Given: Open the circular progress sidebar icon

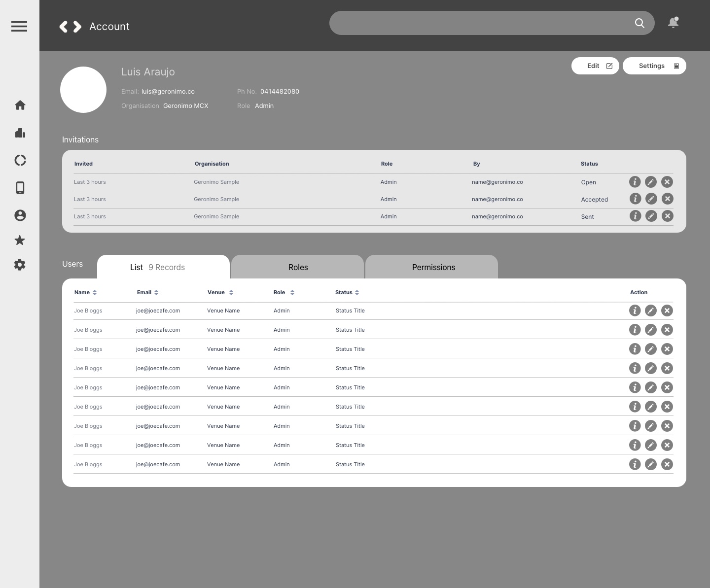Looking at the screenshot, I should tap(20, 160).
